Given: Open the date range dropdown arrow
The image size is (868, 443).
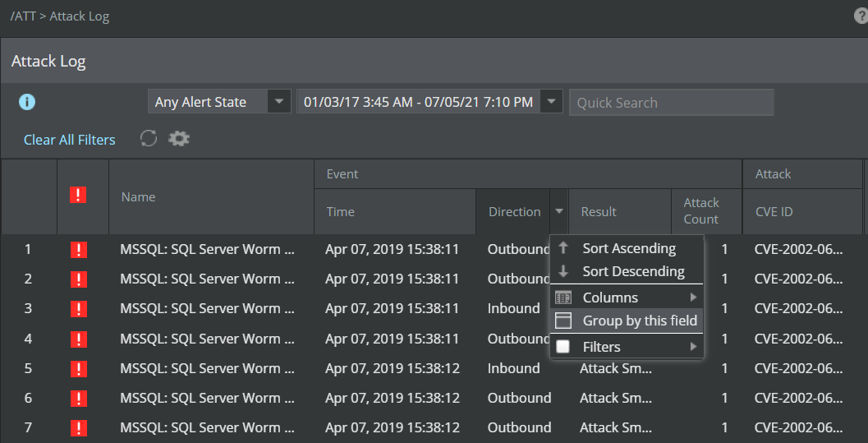Looking at the screenshot, I should pos(551,101).
